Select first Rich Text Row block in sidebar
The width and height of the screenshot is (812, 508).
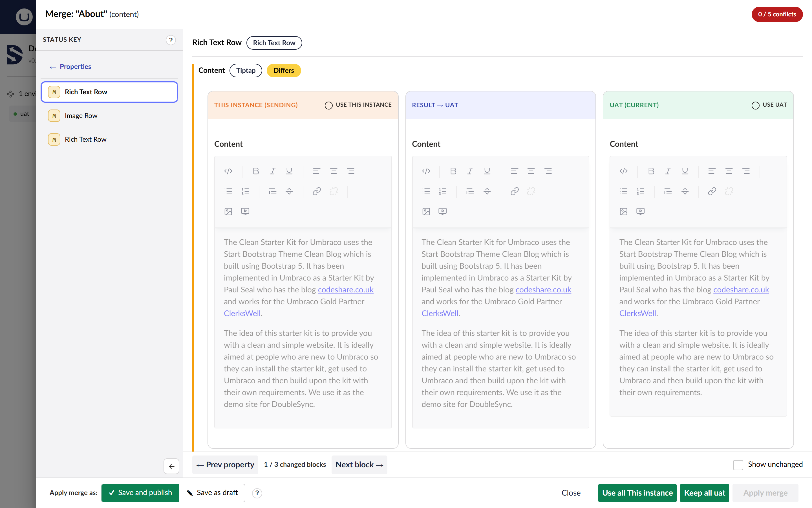pyautogui.click(x=109, y=92)
